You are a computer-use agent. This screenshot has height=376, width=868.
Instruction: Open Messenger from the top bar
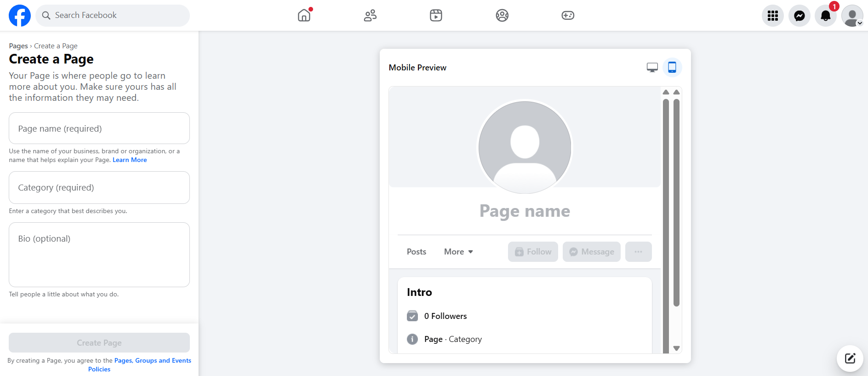coord(799,16)
